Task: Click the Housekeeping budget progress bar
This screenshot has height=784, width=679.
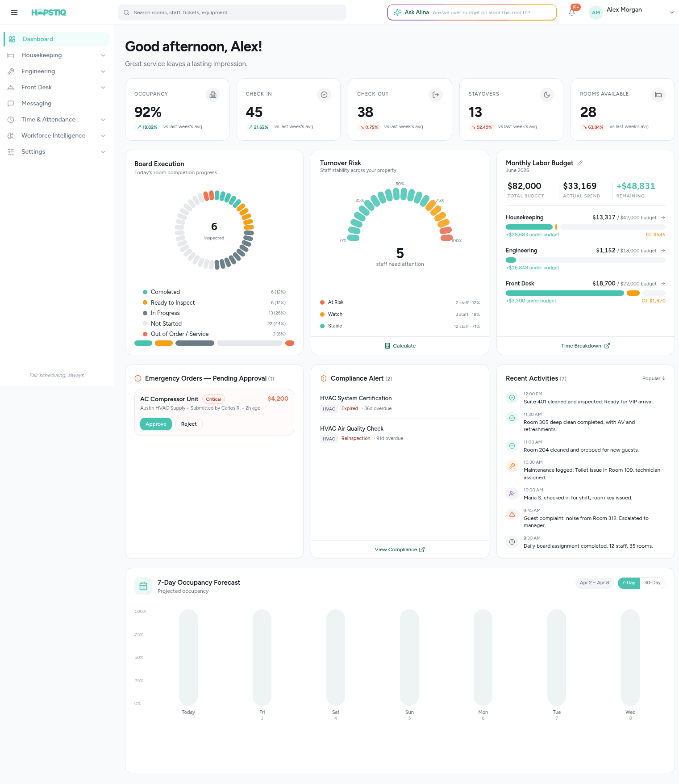Action: click(x=586, y=227)
